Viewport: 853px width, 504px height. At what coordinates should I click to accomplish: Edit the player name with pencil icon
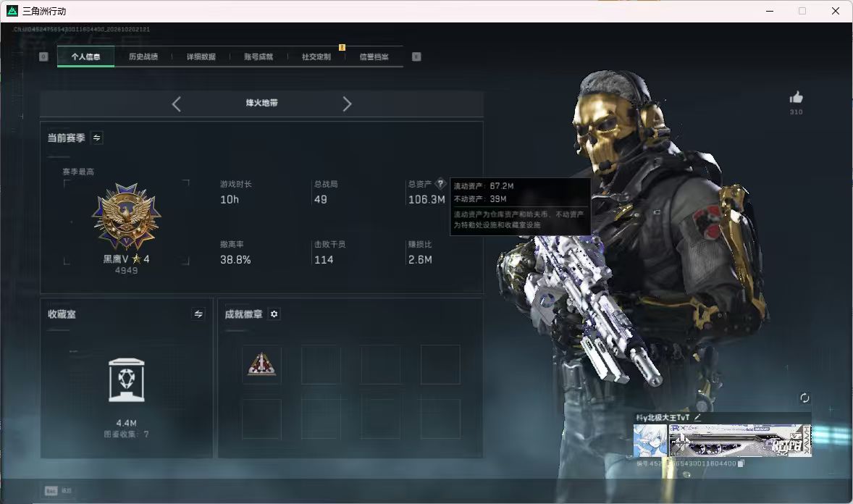[697, 417]
